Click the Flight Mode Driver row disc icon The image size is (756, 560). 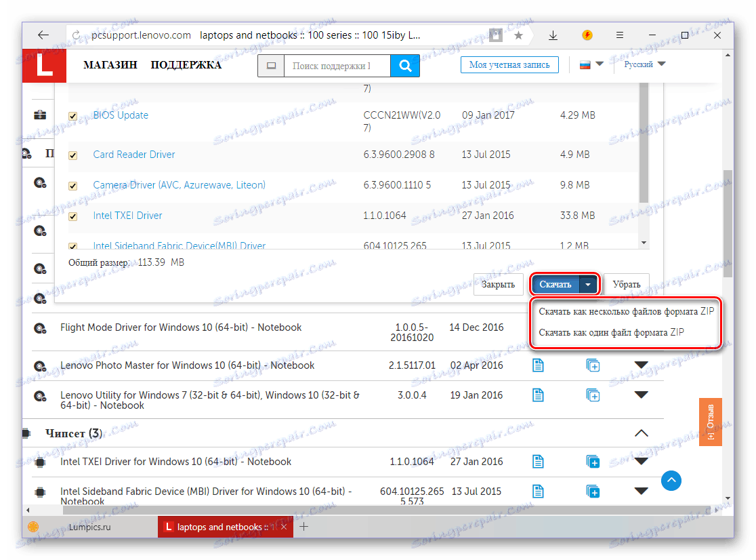(x=40, y=329)
